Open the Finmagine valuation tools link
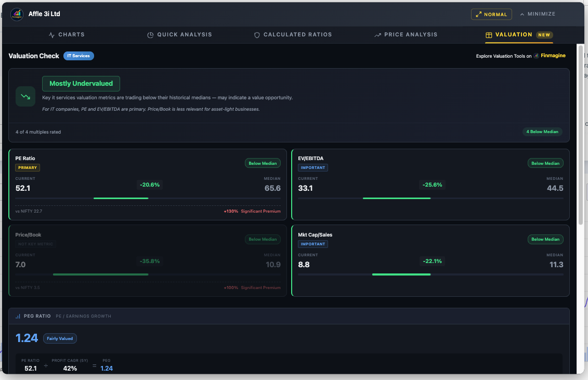 552,56
